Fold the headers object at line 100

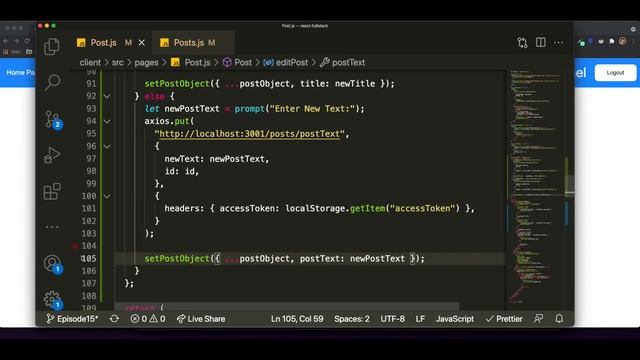107,196
